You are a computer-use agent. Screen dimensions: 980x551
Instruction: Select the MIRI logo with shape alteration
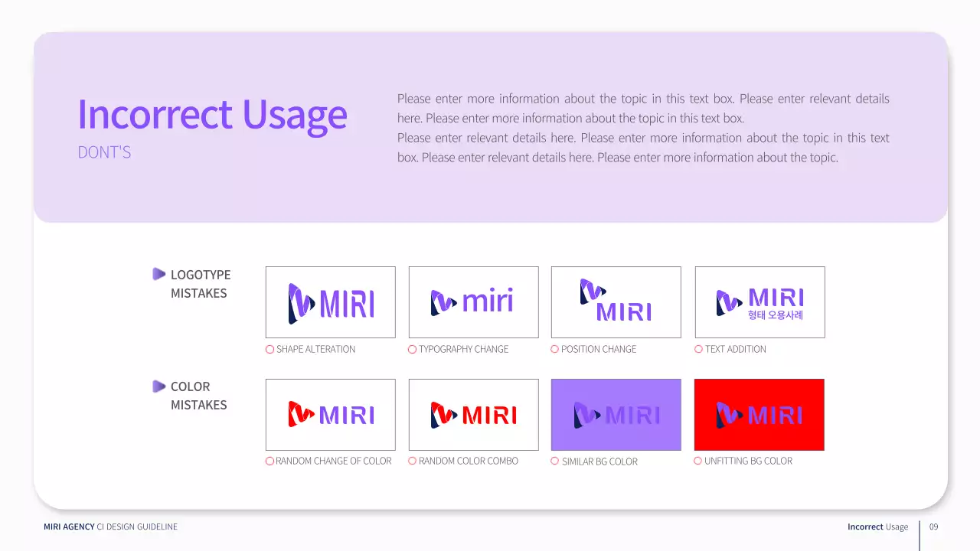click(x=330, y=302)
